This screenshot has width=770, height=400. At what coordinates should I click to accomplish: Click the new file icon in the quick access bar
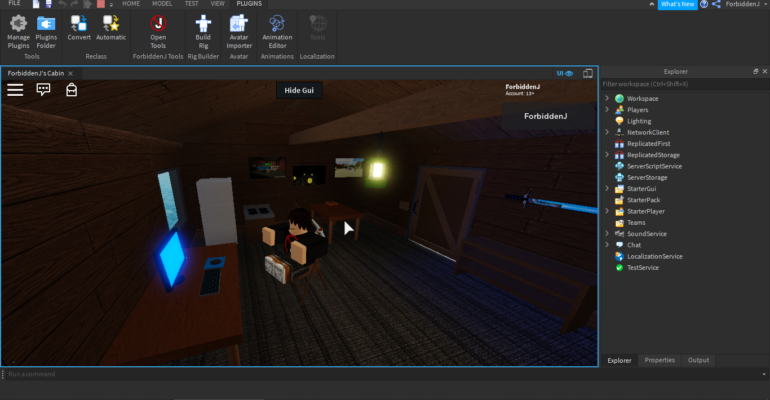tap(36, 4)
